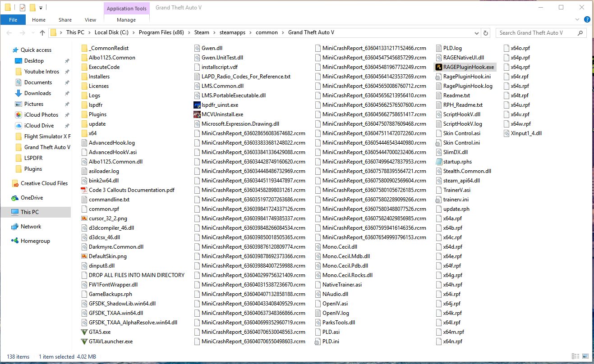Open the GTA5.exe game executable icon

coord(84,332)
